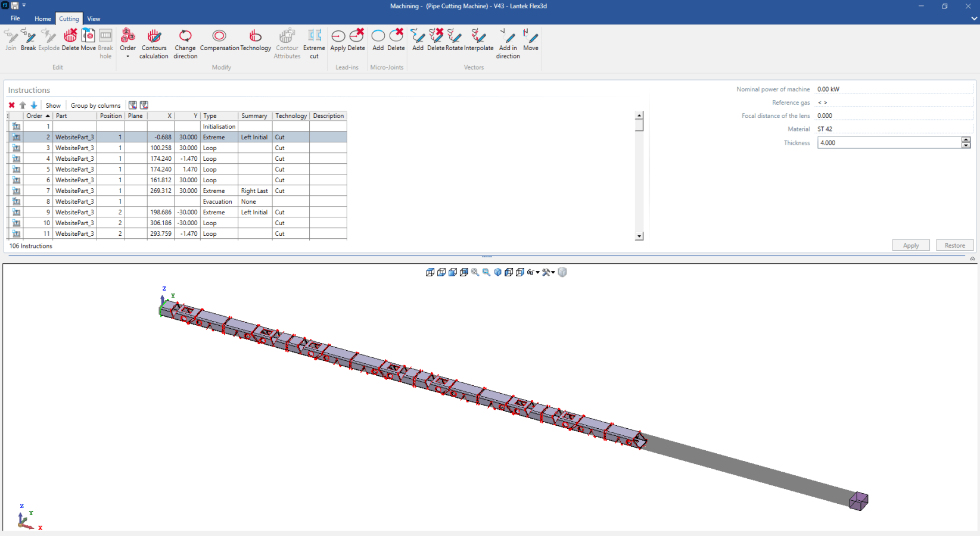Select the Interpolate vectors tool
Viewport: 980px width, 536px height.
tap(478, 40)
